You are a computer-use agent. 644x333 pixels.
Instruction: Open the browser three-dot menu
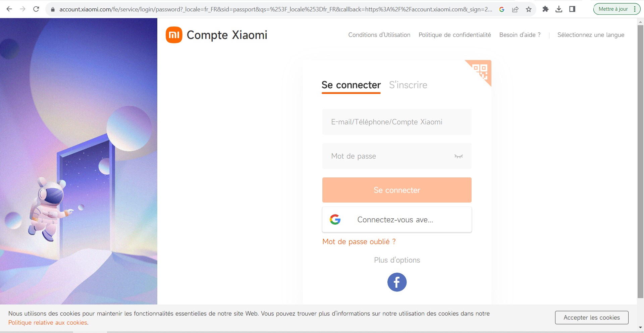(x=635, y=9)
